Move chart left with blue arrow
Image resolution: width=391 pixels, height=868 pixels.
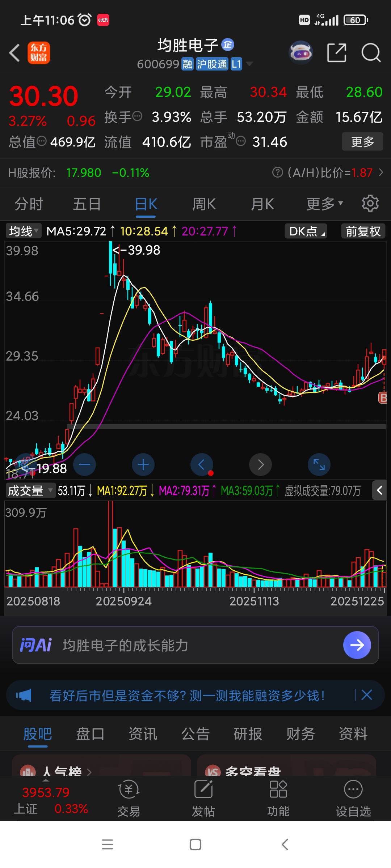point(202,465)
